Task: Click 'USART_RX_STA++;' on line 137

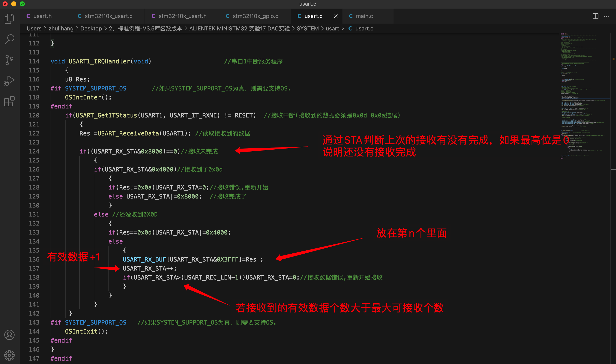Action: pos(150,268)
